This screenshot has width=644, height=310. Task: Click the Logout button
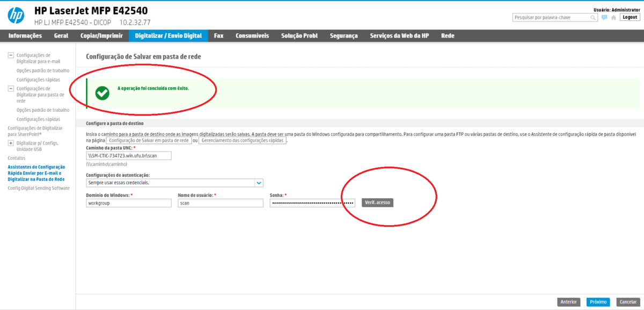coord(630,17)
